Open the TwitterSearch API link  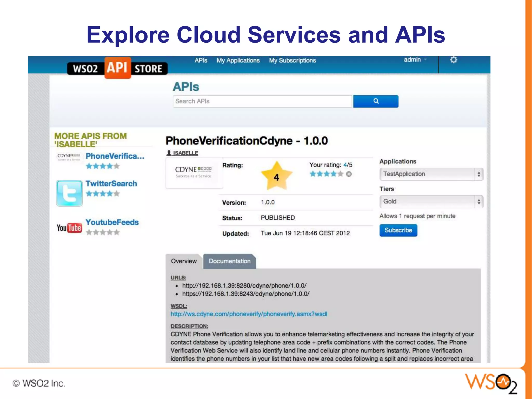[111, 184]
